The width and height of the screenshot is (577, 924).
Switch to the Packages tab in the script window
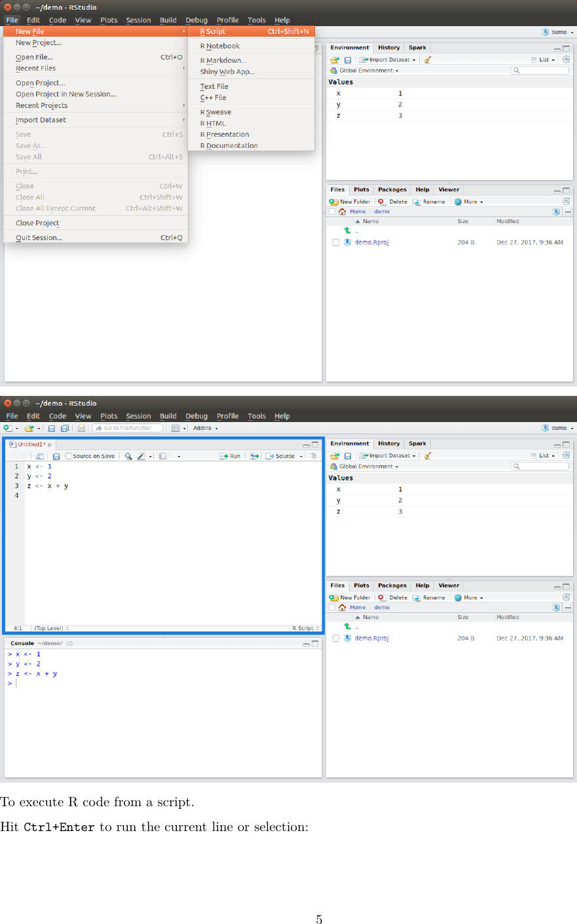click(x=392, y=586)
